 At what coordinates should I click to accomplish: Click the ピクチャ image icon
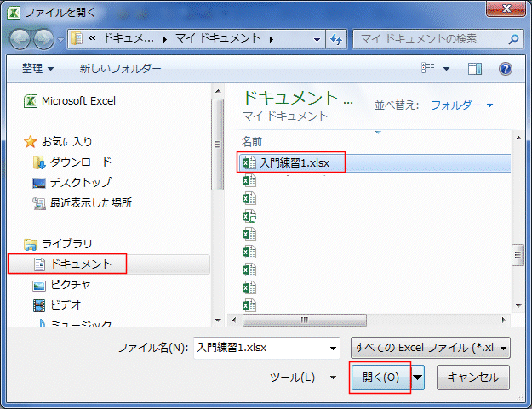click(x=39, y=286)
